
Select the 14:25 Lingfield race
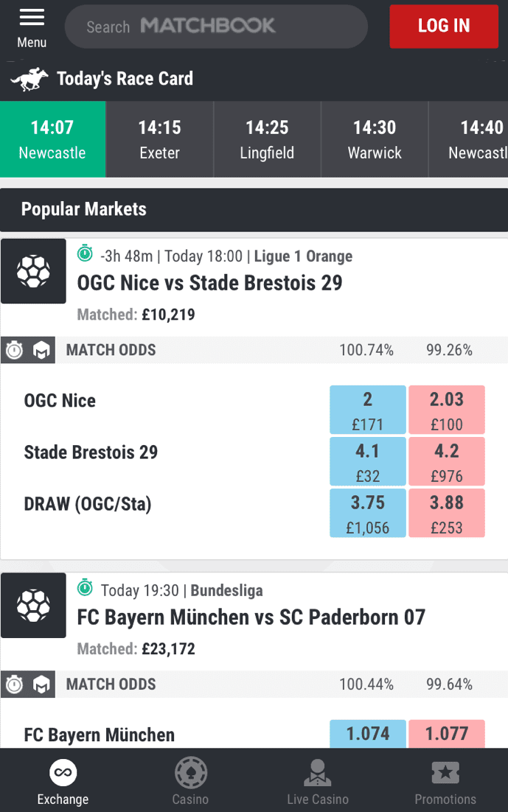[267, 139]
